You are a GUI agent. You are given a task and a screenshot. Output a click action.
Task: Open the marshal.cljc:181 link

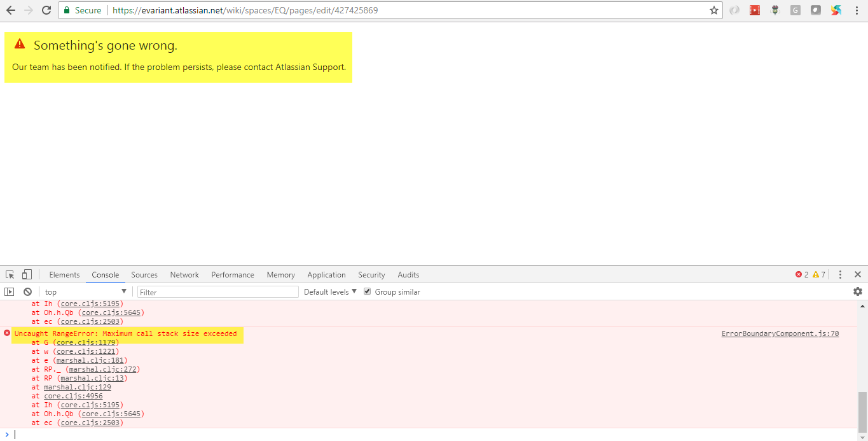click(90, 360)
